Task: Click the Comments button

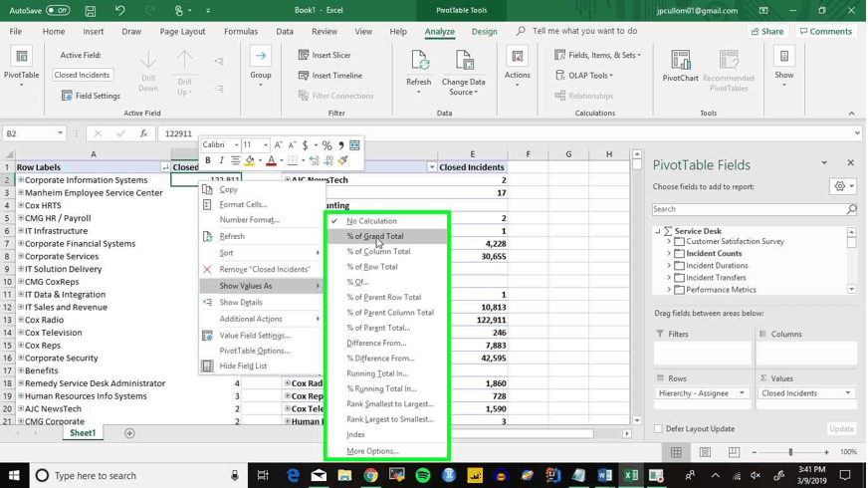Action: tap(826, 32)
